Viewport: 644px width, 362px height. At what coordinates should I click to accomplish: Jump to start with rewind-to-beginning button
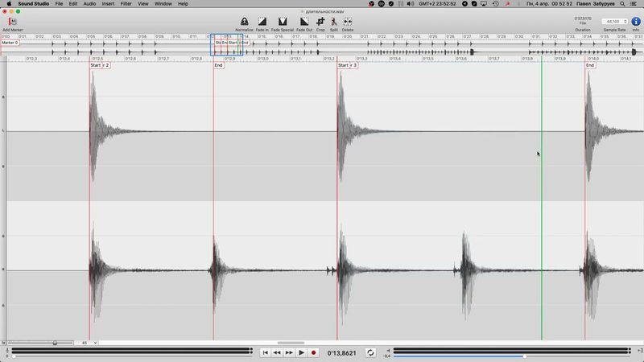pos(265,352)
